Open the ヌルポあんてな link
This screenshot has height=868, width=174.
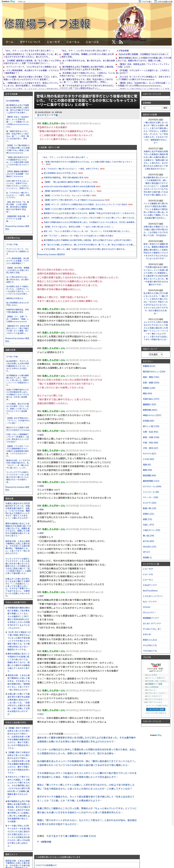pyautogui.click(x=149, y=645)
